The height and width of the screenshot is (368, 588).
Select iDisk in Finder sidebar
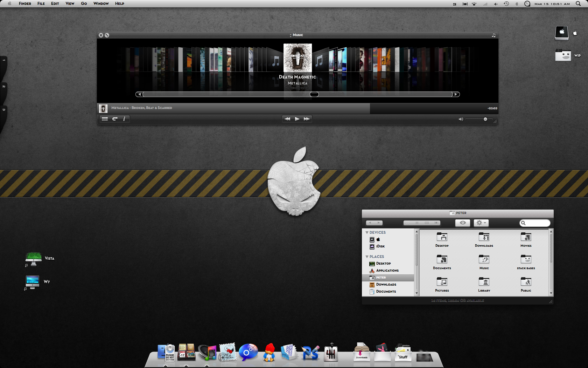coord(388,246)
